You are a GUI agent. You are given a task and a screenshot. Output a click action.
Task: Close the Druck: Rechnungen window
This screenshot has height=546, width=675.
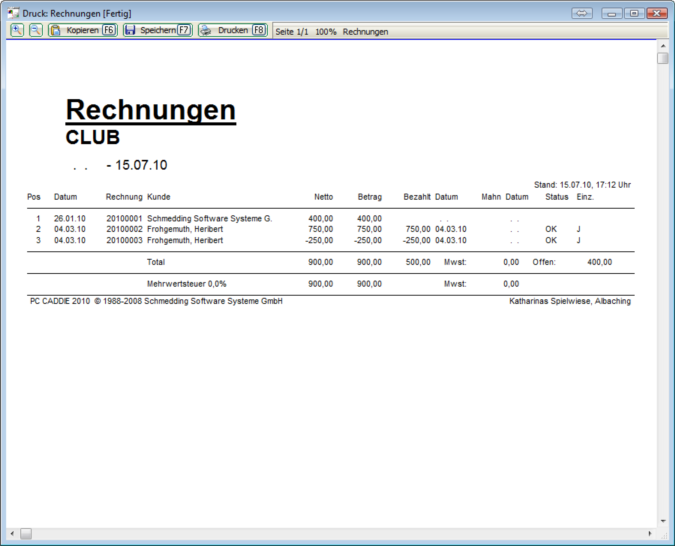tap(656, 13)
